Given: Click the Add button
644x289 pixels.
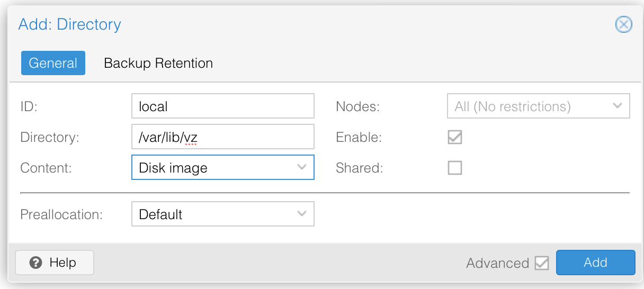Looking at the screenshot, I should point(595,263).
